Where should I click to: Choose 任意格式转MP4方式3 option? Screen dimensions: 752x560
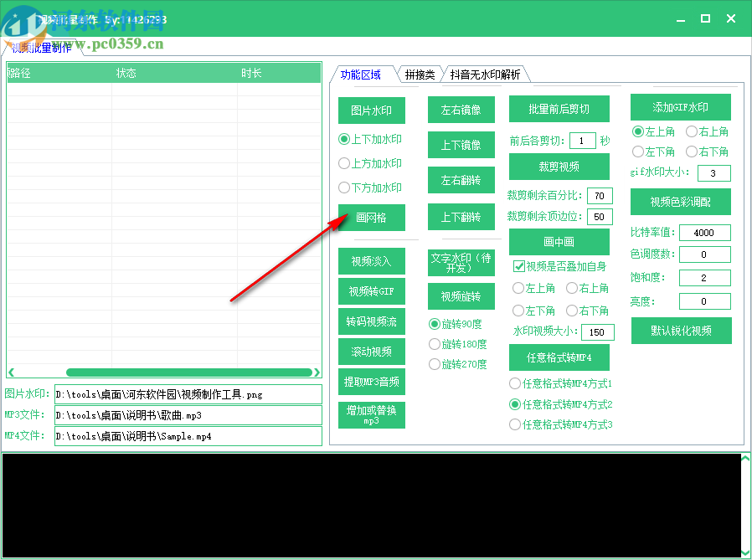[x=560, y=424]
